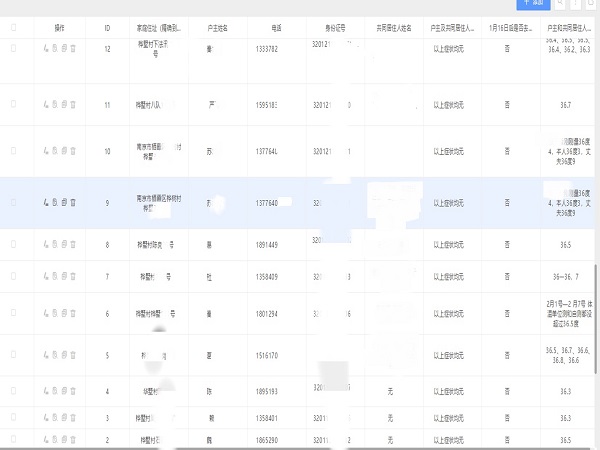This screenshot has height=450, width=600.
Task: Open the more options menu beside the search icon
Action: (x=575, y=4)
